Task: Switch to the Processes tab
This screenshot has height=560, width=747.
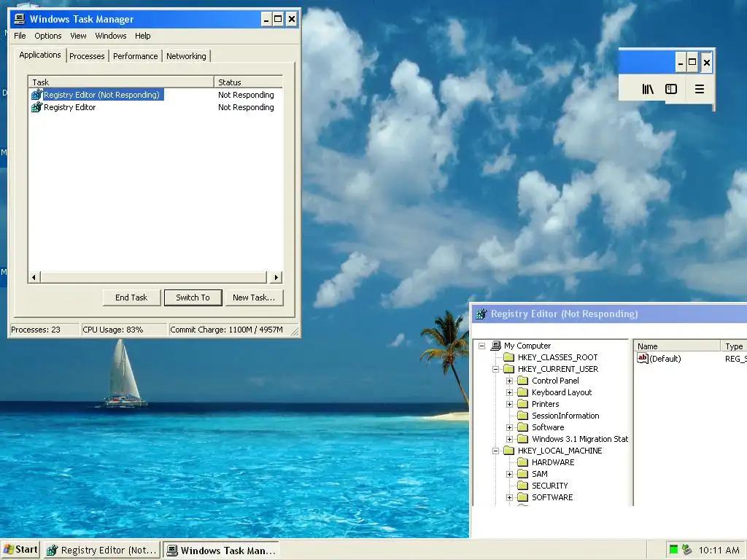Action: [x=87, y=56]
